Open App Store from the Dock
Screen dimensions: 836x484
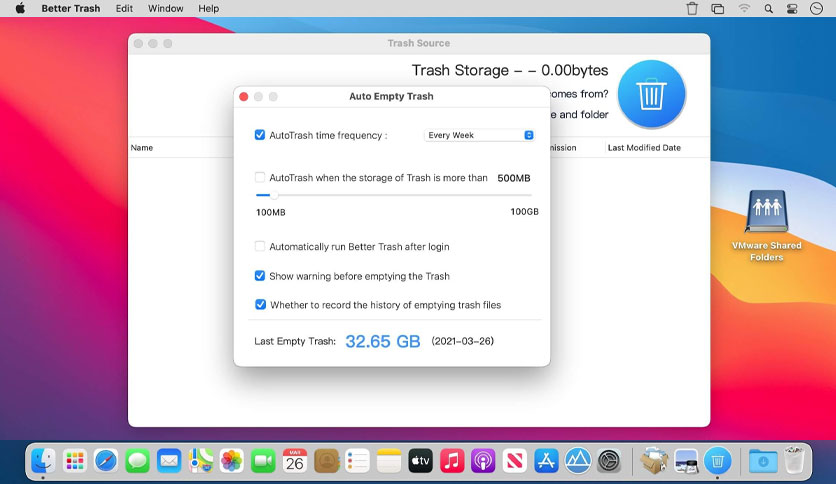tap(546, 461)
